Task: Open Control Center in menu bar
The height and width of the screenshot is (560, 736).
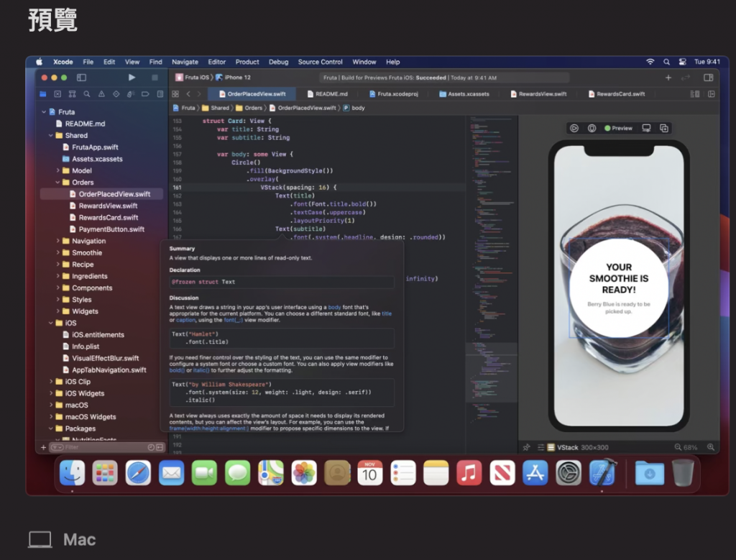Action: click(x=683, y=62)
